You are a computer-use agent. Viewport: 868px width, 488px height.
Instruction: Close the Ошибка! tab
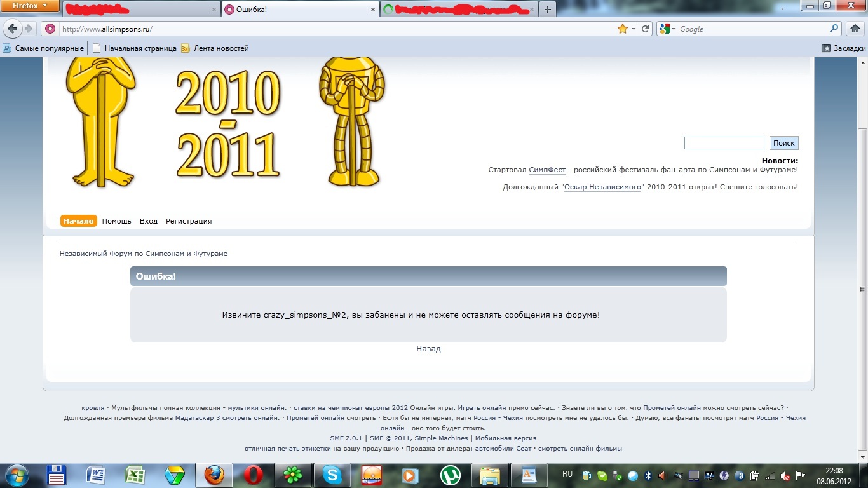tap(373, 10)
